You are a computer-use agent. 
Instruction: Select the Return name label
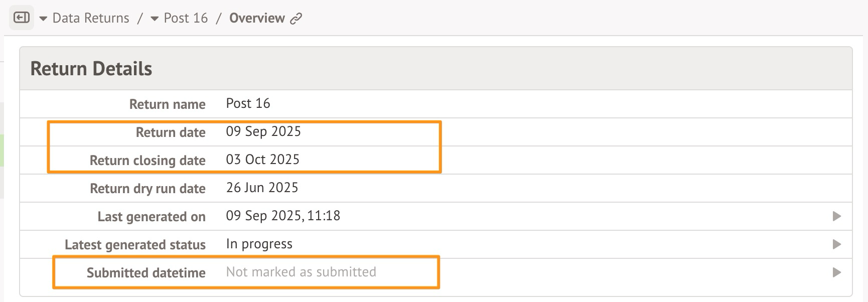[167, 104]
